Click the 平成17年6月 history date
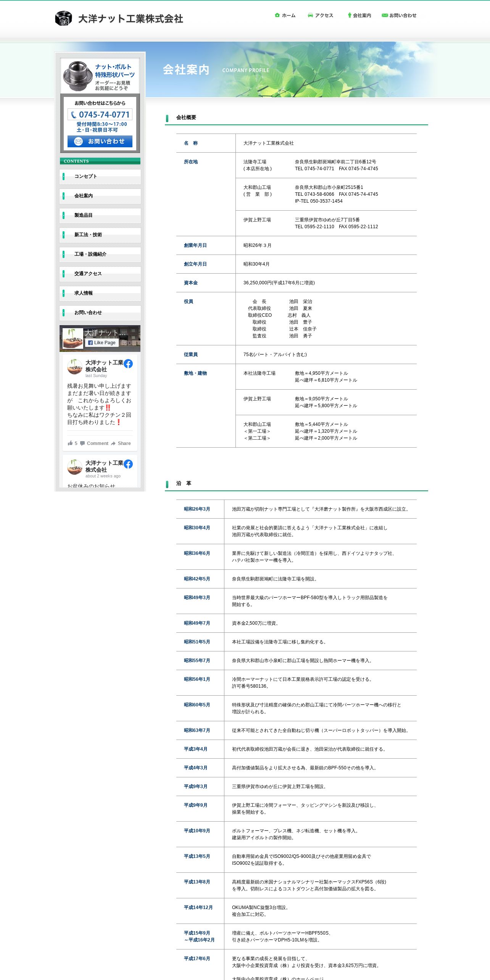 pyautogui.click(x=197, y=959)
